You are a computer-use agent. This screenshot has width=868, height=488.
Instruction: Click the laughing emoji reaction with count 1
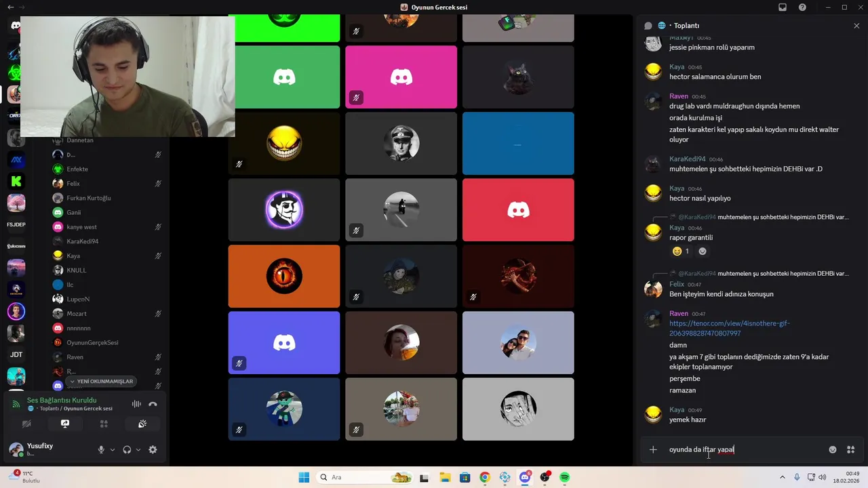(x=680, y=251)
